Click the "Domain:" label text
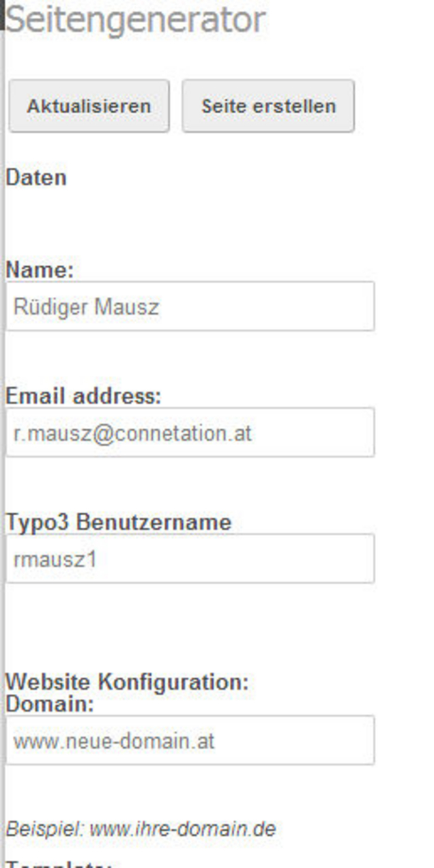The width and height of the screenshot is (434, 868). click(x=50, y=704)
